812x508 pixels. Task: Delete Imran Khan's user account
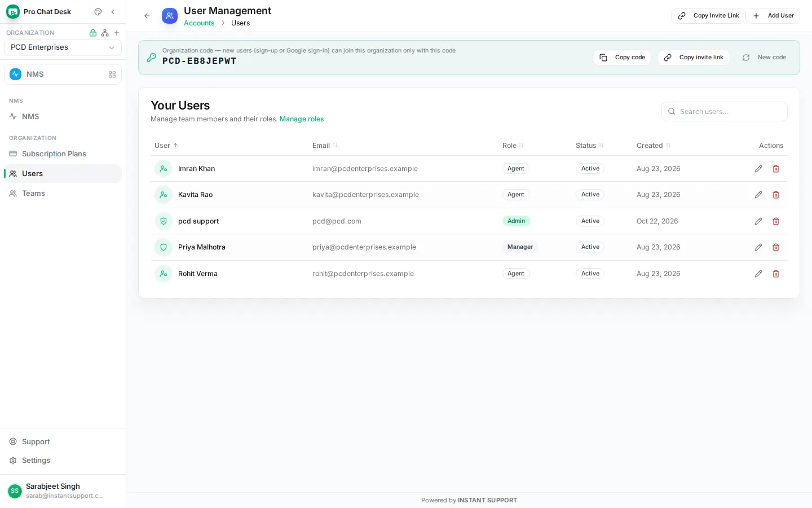[776, 169]
